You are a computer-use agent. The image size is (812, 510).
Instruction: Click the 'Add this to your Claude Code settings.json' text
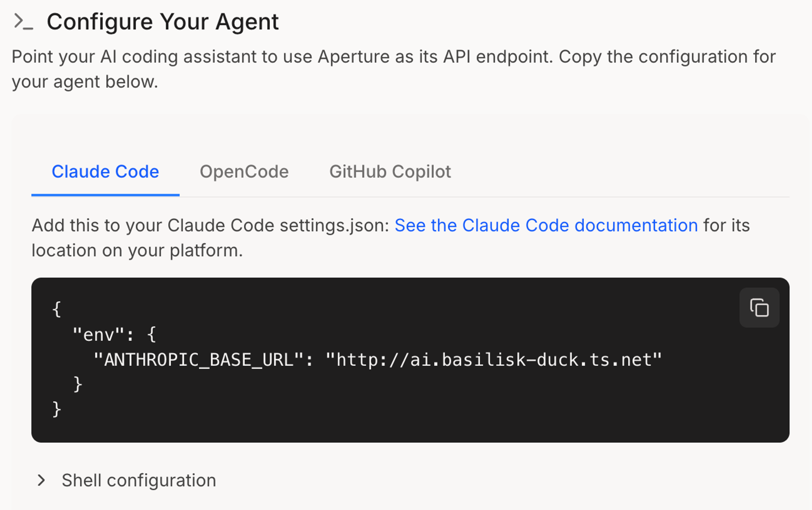210,225
